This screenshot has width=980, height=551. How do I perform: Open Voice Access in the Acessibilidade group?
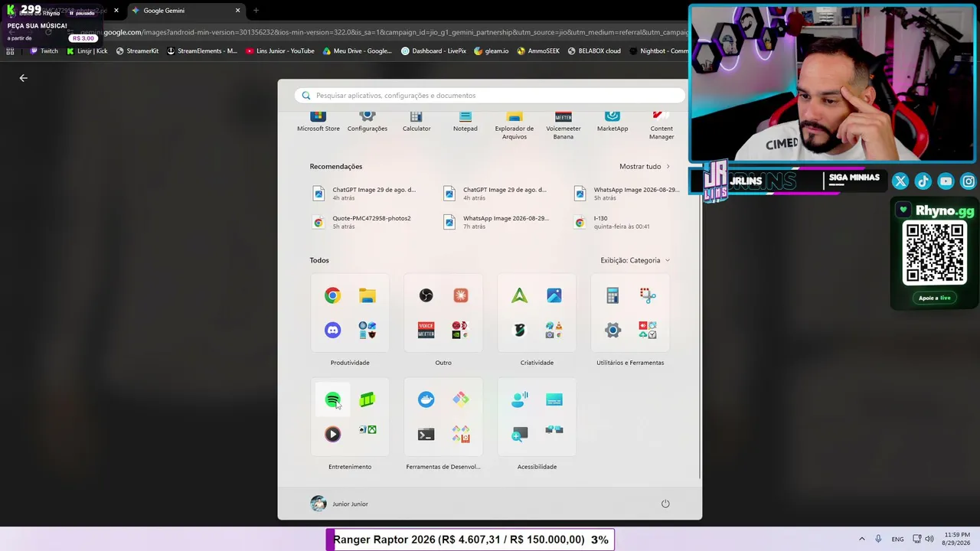coord(519,399)
